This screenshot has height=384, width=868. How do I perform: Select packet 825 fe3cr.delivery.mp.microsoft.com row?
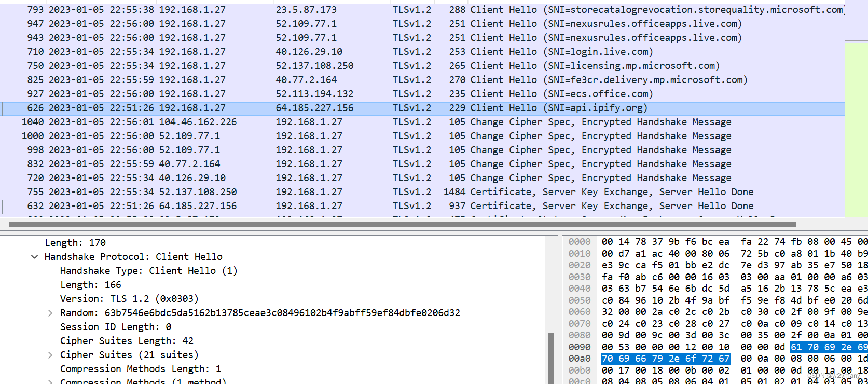pos(422,80)
